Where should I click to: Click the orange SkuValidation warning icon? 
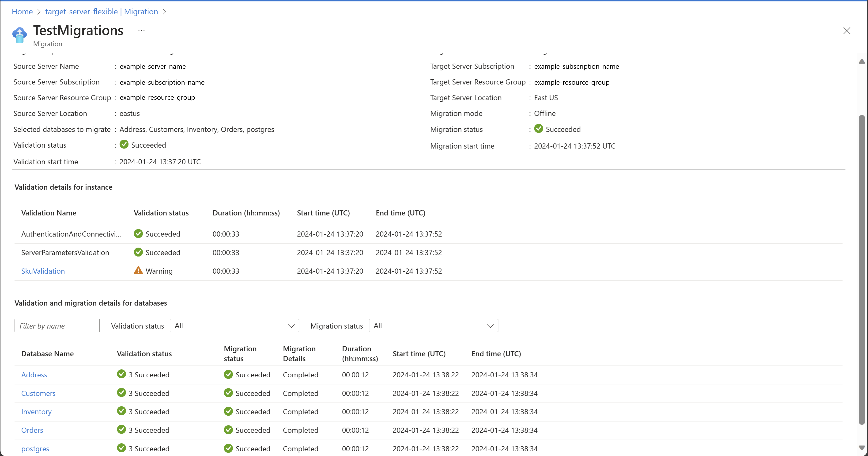[x=138, y=271]
